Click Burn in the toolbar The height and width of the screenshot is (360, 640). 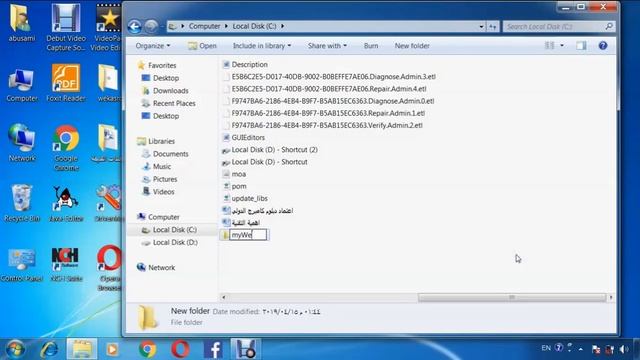click(x=371, y=46)
